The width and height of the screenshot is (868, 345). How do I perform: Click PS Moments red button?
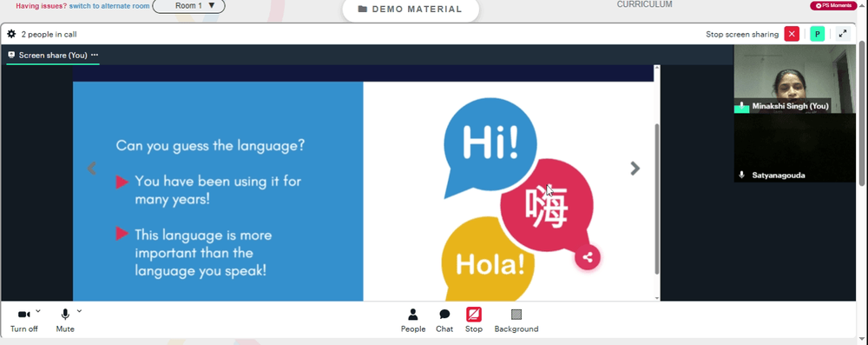tap(833, 5)
